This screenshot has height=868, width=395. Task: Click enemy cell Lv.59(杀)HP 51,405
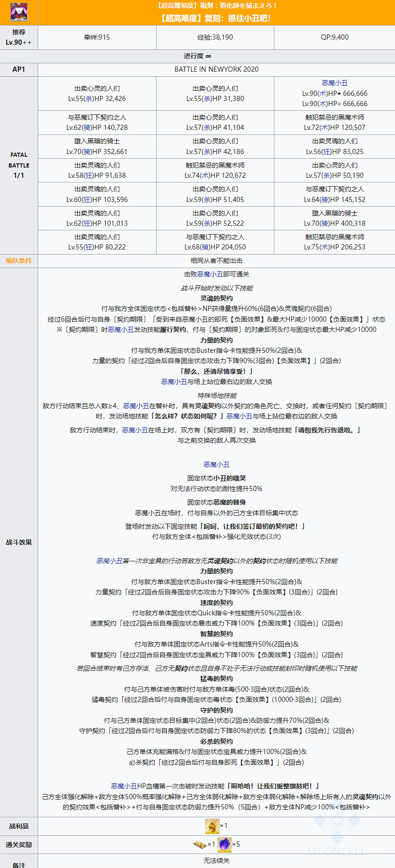tap(215, 195)
